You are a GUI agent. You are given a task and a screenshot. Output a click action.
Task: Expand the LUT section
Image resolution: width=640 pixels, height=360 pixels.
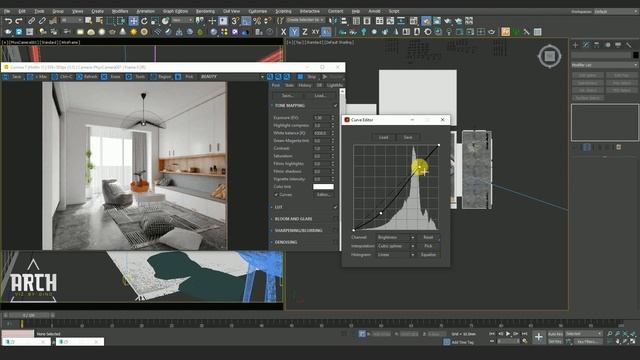point(272,207)
